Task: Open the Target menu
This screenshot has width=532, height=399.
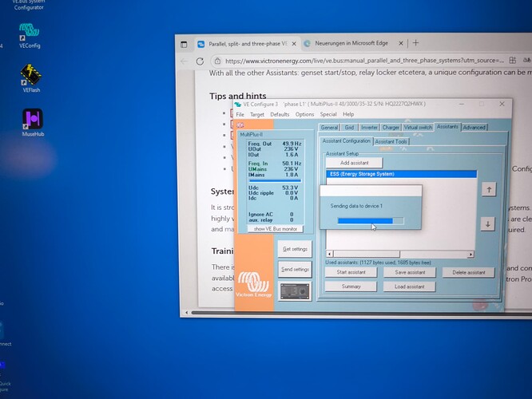Action: click(257, 115)
